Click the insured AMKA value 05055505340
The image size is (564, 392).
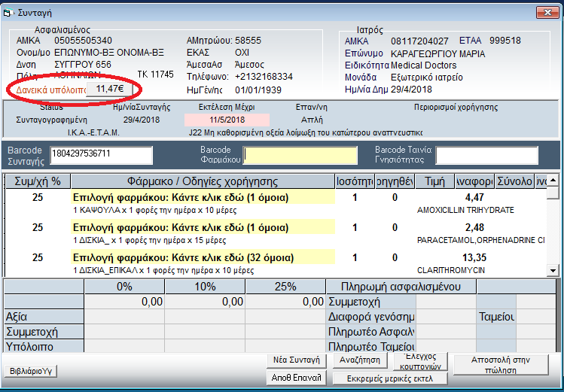pos(83,41)
